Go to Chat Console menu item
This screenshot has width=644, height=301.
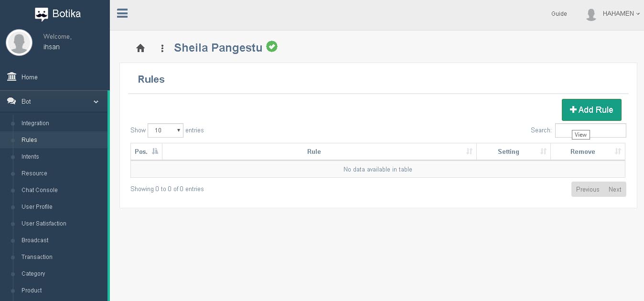pyautogui.click(x=40, y=190)
